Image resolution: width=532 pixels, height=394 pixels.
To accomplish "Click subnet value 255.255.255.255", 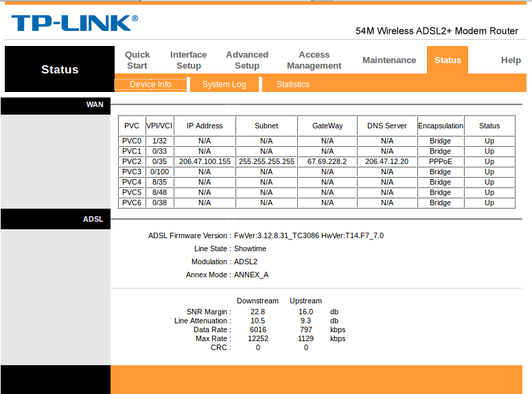I will coord(266,161).
